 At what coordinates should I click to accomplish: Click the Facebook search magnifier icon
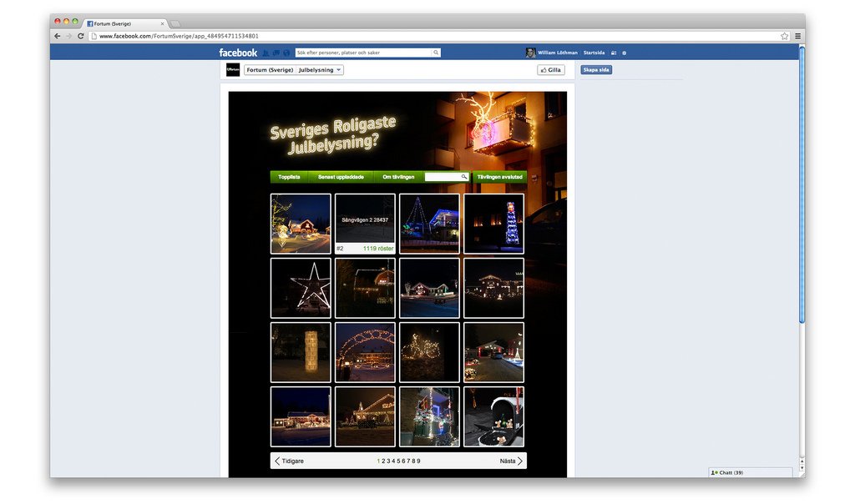[x=436, y=53]
